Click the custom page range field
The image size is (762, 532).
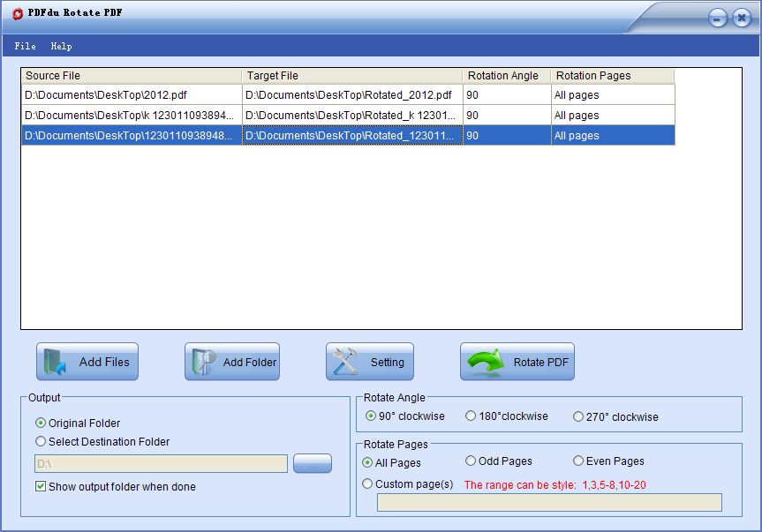coord(549,502)
